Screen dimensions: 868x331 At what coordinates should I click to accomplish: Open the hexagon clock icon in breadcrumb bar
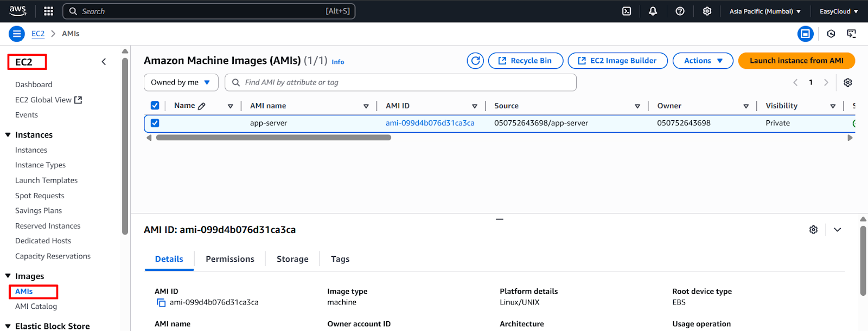[x=831, y=34]
